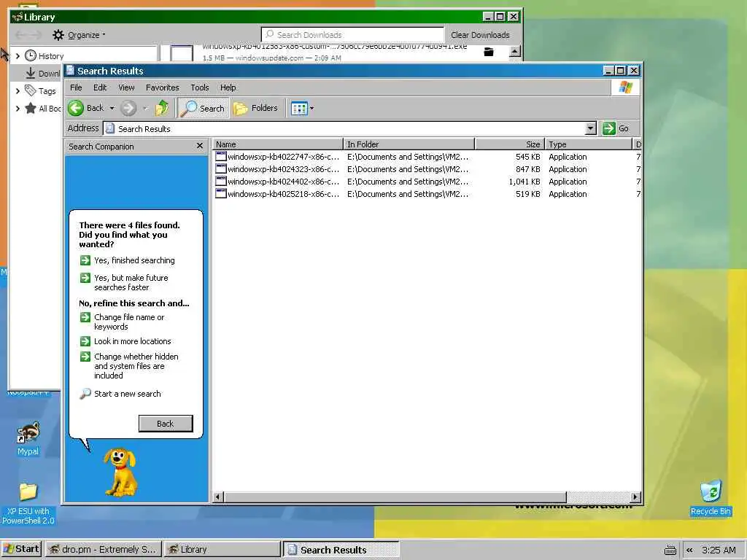The width and height of the screenshot is (747, 560).
Task: Open Mypal desktop shortcut icon
Action: pos(28,432)
